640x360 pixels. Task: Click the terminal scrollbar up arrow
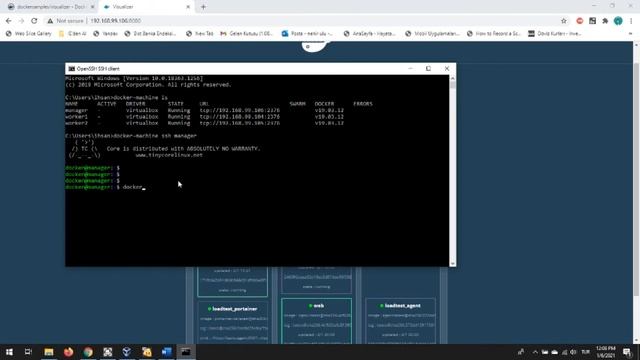452,78
